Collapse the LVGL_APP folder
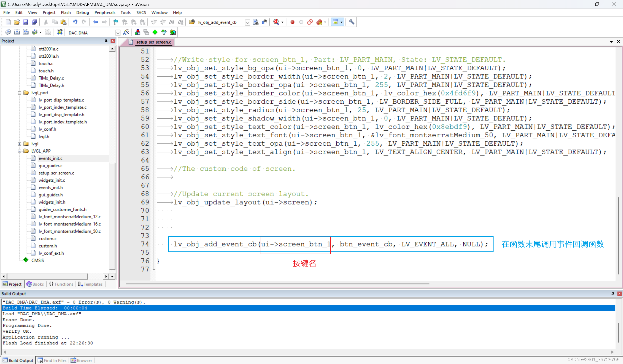The image size is (623, 364). point(19,151)
